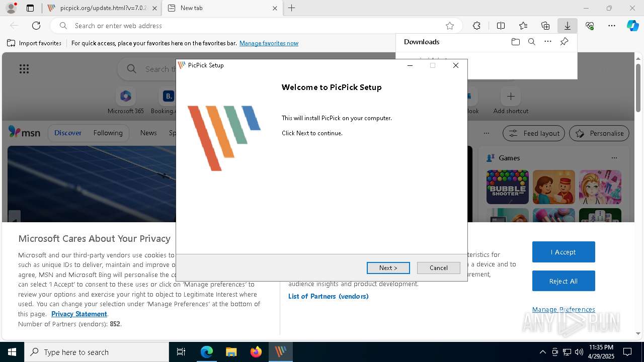Open Task View on taskbar
This screenshot has width=644, height=362.
181,352
